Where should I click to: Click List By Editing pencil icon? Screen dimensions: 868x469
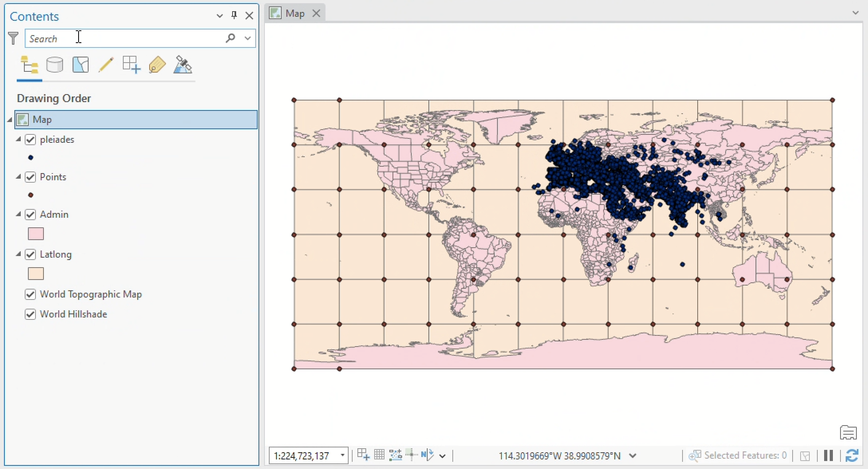(106, 65)
